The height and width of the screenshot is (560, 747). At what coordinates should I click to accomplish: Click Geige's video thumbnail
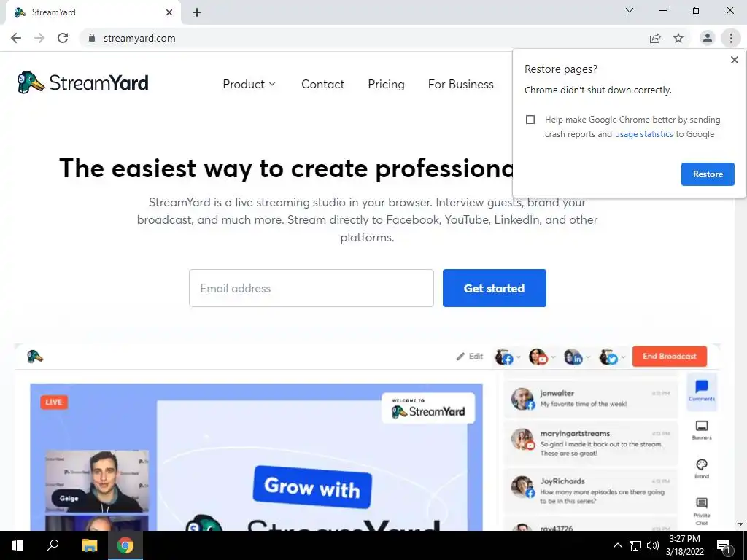point(97,481)
